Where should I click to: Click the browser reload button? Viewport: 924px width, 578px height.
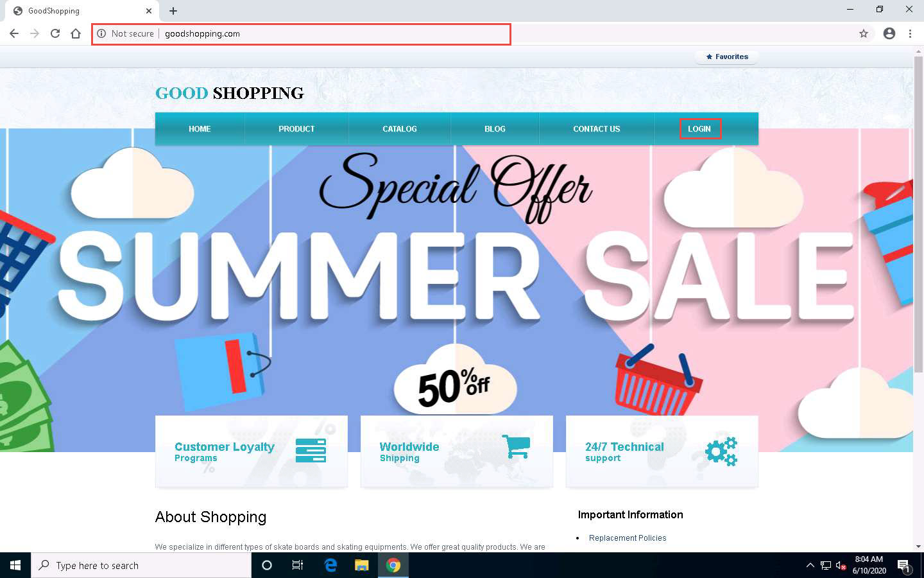(x=55, y=33)
